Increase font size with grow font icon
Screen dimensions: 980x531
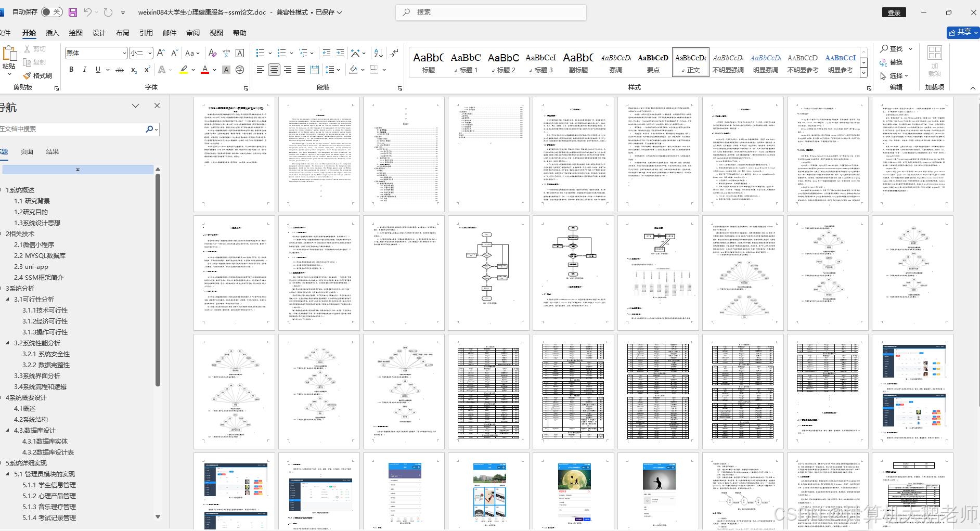(x=161, y=53)
